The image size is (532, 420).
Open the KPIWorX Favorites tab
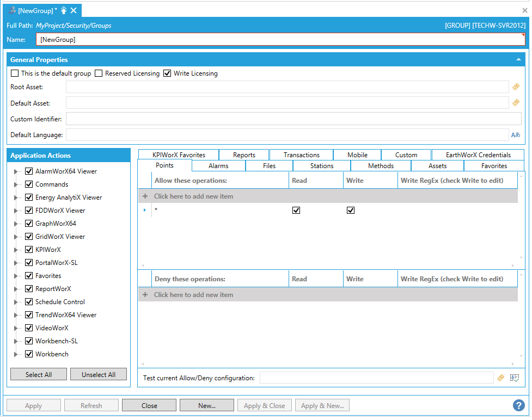coord(179,155)
